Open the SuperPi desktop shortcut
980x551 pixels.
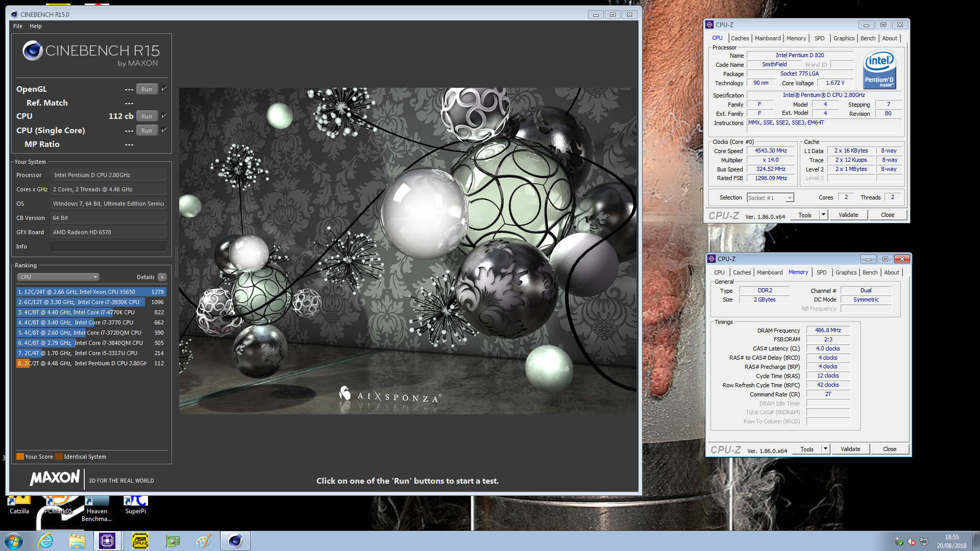tap(135, 505)
